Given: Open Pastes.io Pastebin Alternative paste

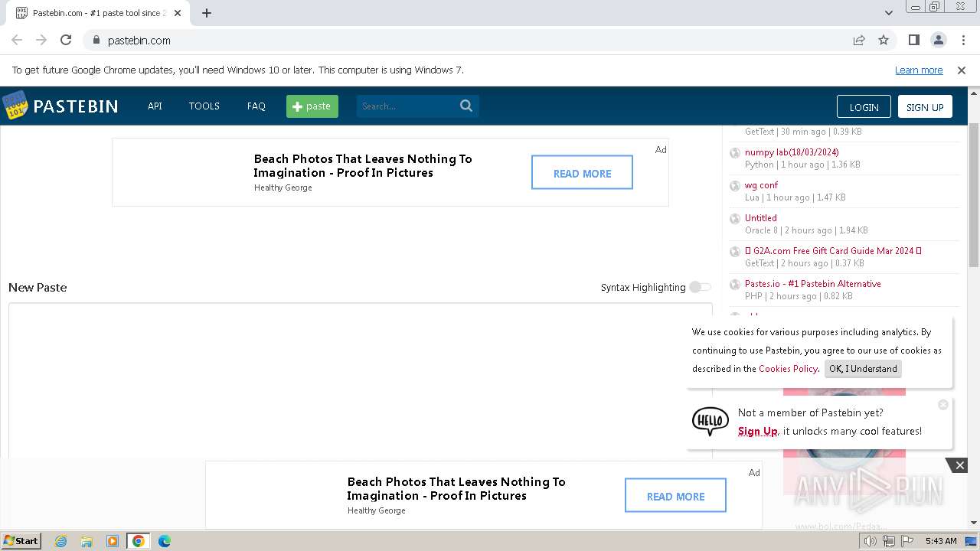Looking at the screenshot, I should point(812,283).
